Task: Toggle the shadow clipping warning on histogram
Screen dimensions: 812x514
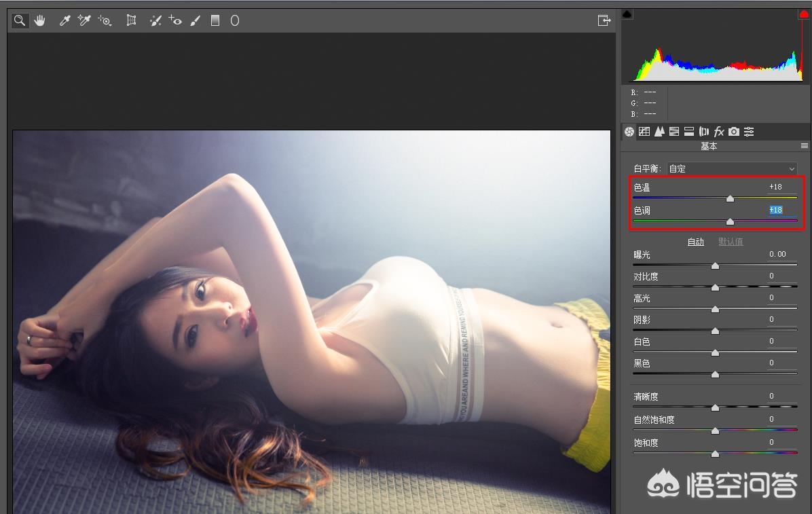Action: pos(627,14)
